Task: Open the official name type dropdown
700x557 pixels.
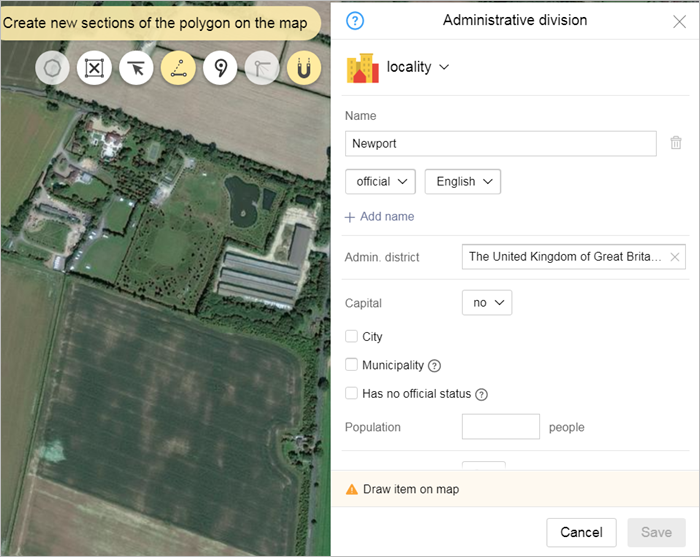Action: click(x=380, y=181)
